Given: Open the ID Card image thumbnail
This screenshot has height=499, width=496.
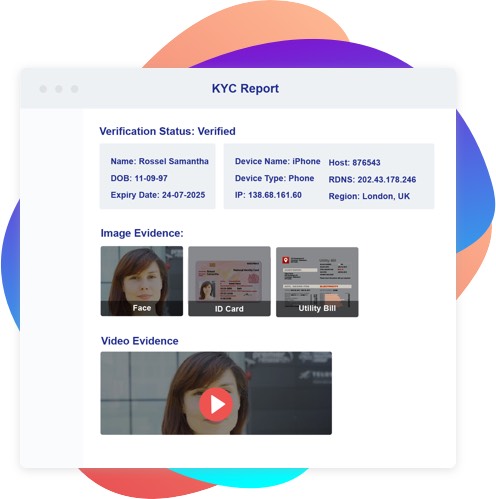Looking at the screenshot, I should click(229, 281).
